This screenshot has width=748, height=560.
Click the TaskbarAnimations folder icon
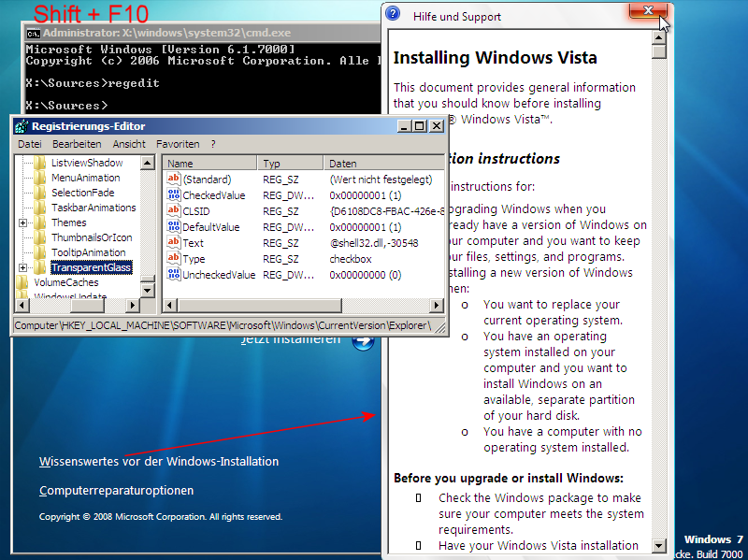[x=40, y=208]
